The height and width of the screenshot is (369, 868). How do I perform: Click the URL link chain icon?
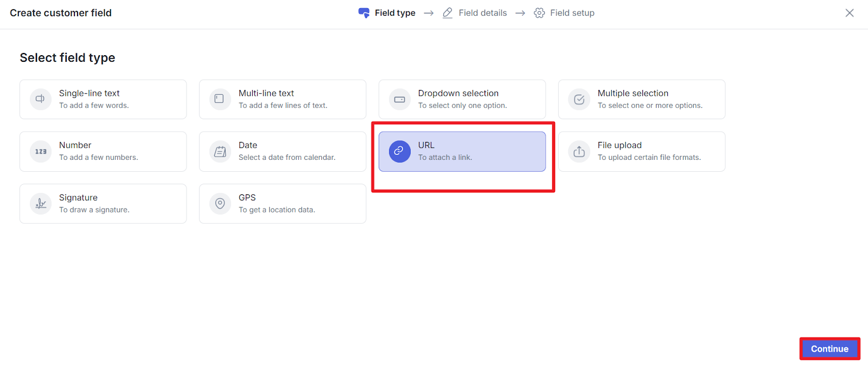(x=399, y=151)
